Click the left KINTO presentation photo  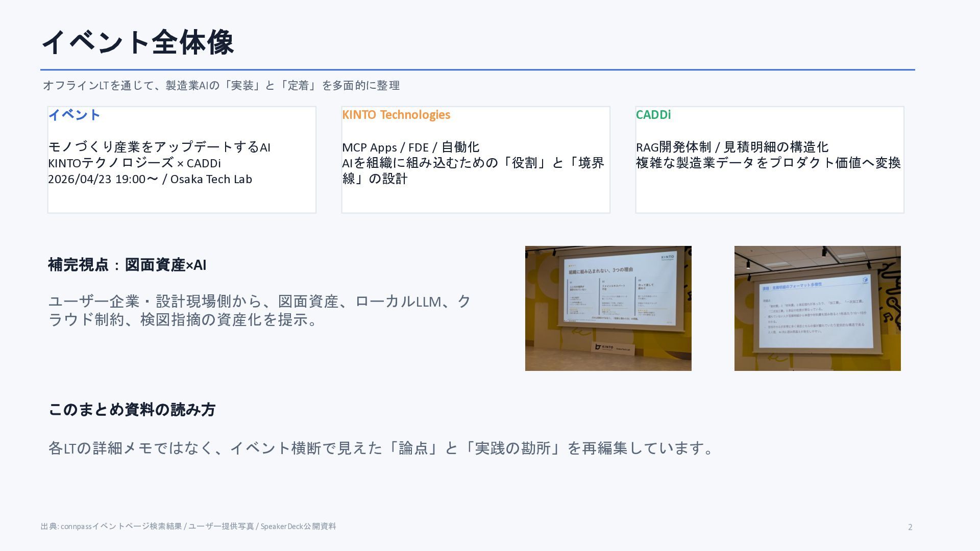click(x=608, y=308)
